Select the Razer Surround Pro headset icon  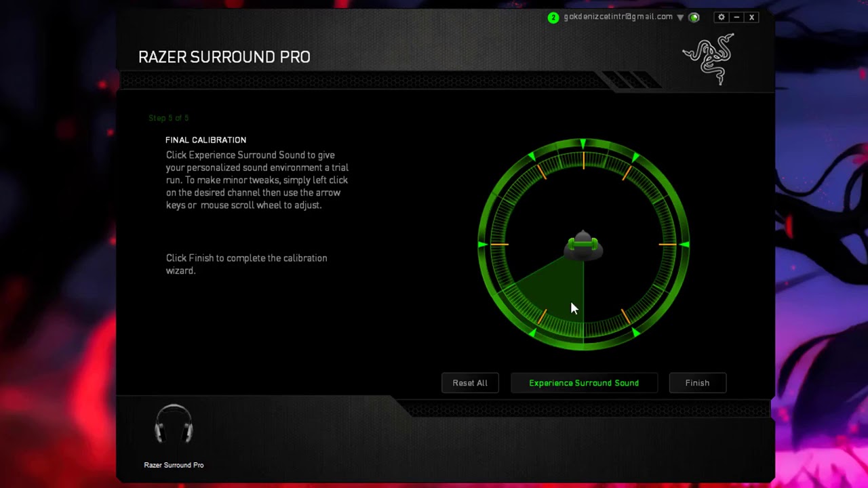point(174,424)
